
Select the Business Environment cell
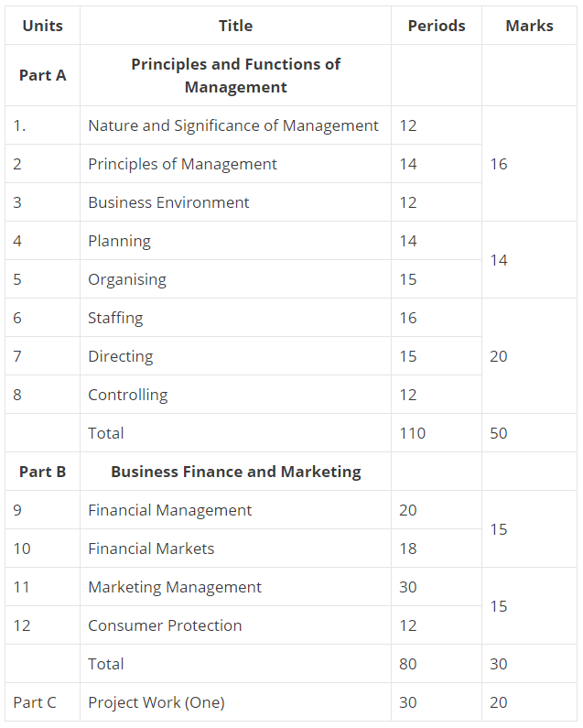(x=168, y=202)
